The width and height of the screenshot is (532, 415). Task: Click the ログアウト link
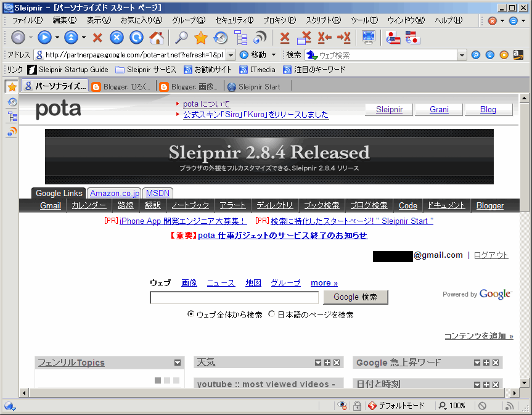[491, 255]
